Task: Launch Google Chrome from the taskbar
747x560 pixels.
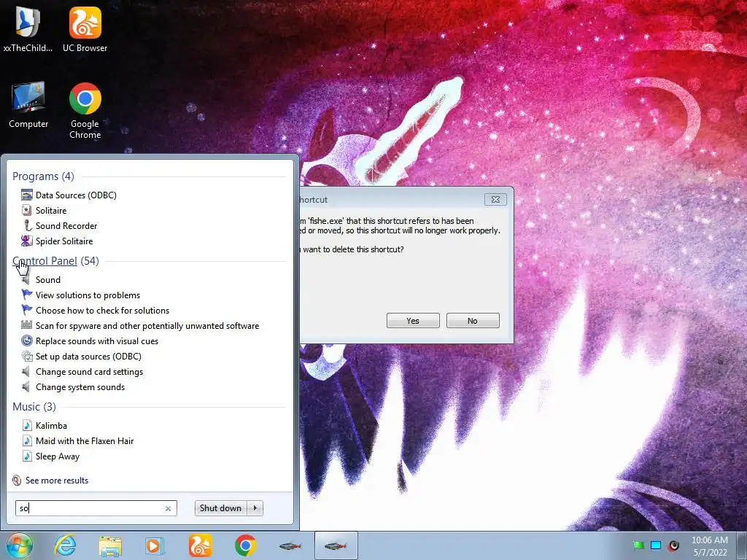Action: (x=245, y=545)
